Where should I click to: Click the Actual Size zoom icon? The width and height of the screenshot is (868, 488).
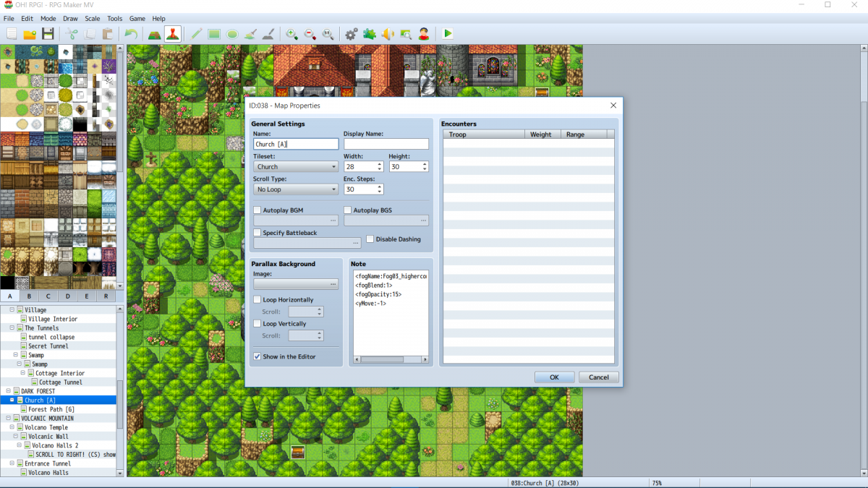pyautogui.click(x=328, y=33)
